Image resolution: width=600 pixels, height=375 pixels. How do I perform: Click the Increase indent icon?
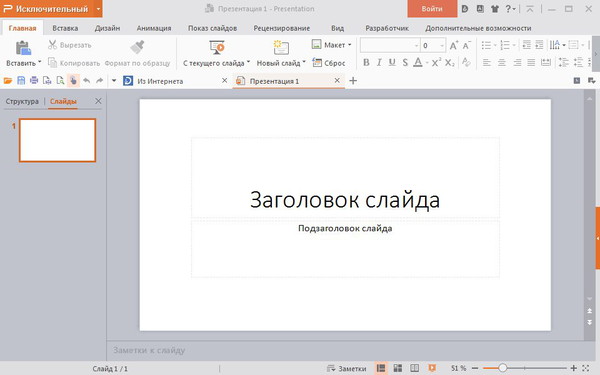(x=539, y=45)
